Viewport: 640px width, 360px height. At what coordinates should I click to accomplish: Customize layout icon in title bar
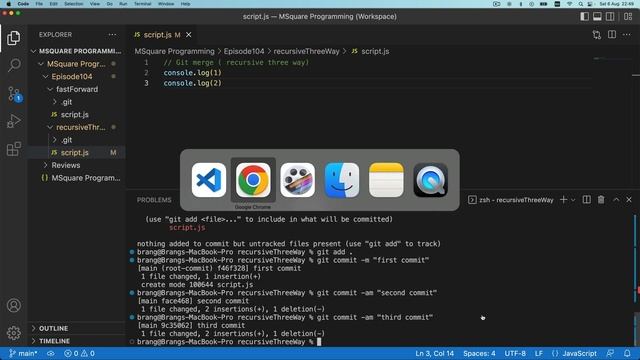point(628,16)
